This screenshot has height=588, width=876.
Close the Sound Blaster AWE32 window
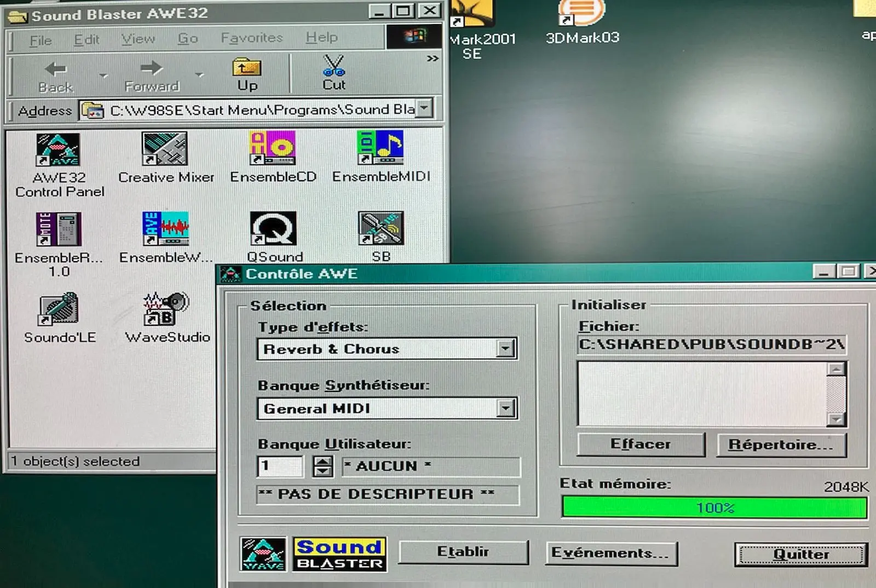[430, 10]
